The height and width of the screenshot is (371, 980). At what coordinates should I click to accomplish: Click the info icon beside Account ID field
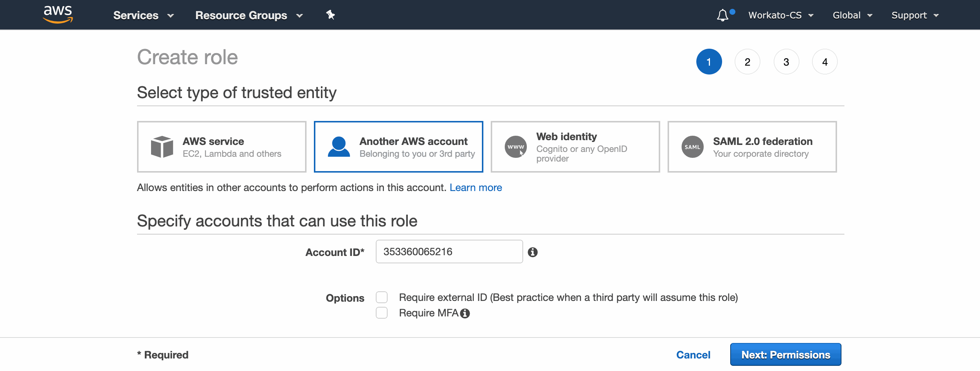click(533, 252)
